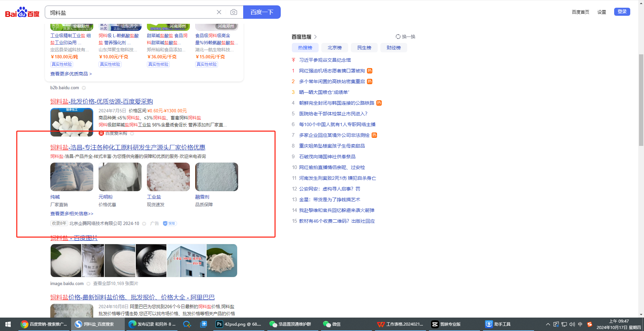Open the magnifier app icon in the taskbar
The height and width of the screenshot is (331, 644).
pos(187,324)
